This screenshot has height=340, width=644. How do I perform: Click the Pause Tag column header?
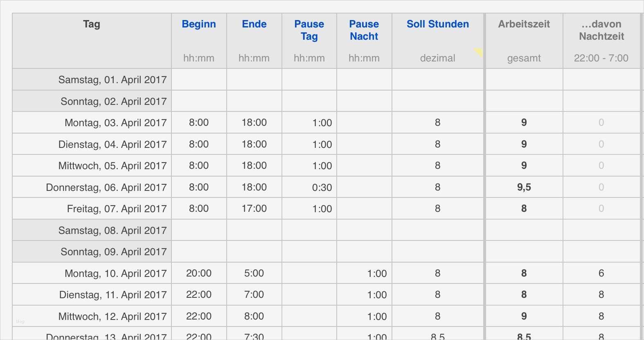(x=309, y=30)
